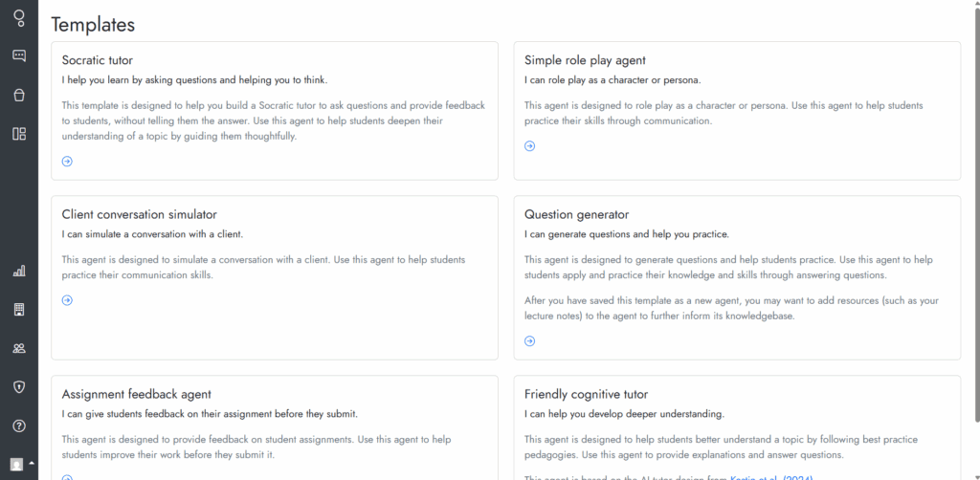Open the chat messages sidebar icon
Viewport: 980px width, 480px height.
pos(19,56)
